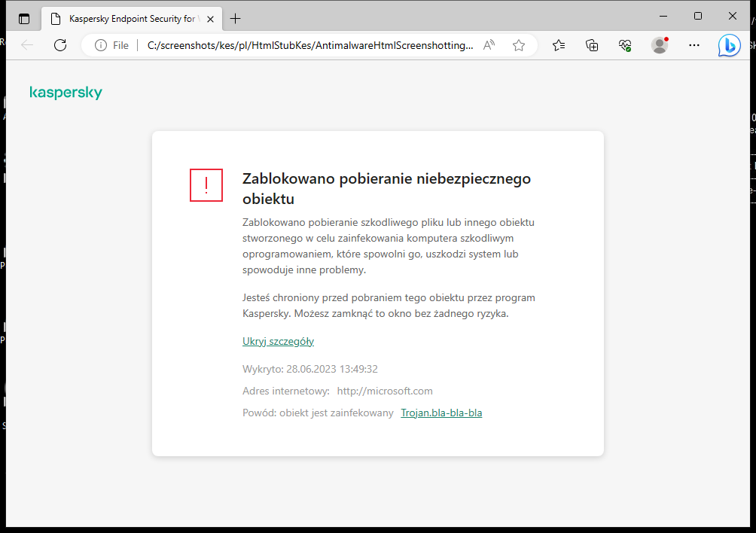This screenshot has width=756, height=533.
Task: Open the Trojan.bla-bla-bla link
Action: [441, 413]
